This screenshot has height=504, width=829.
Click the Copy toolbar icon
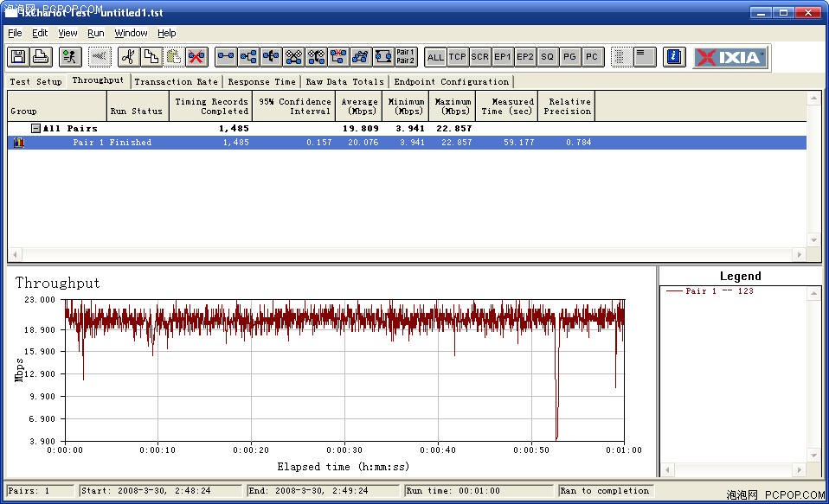151,56
